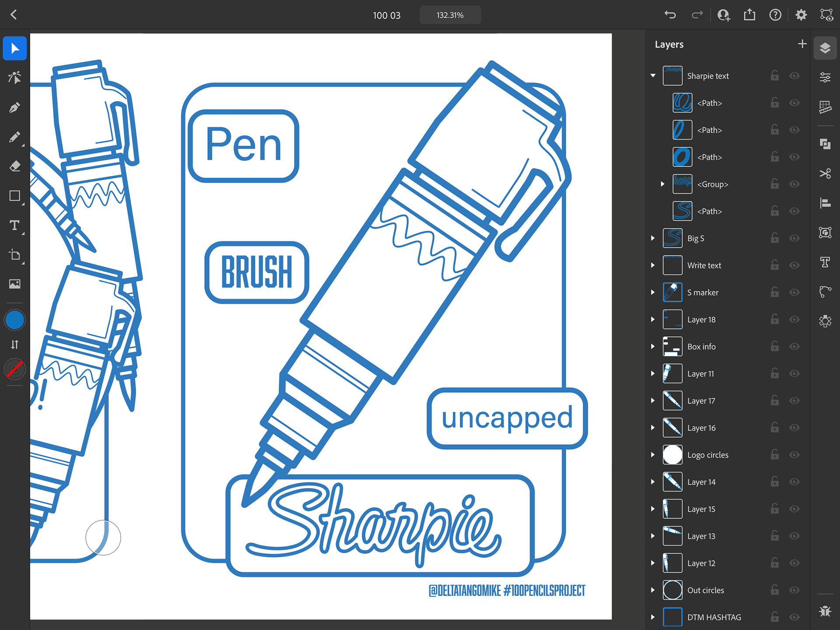This screenshot has height=630, width=840.
Task: Choose the Type tool
Action: coord(15,225)
